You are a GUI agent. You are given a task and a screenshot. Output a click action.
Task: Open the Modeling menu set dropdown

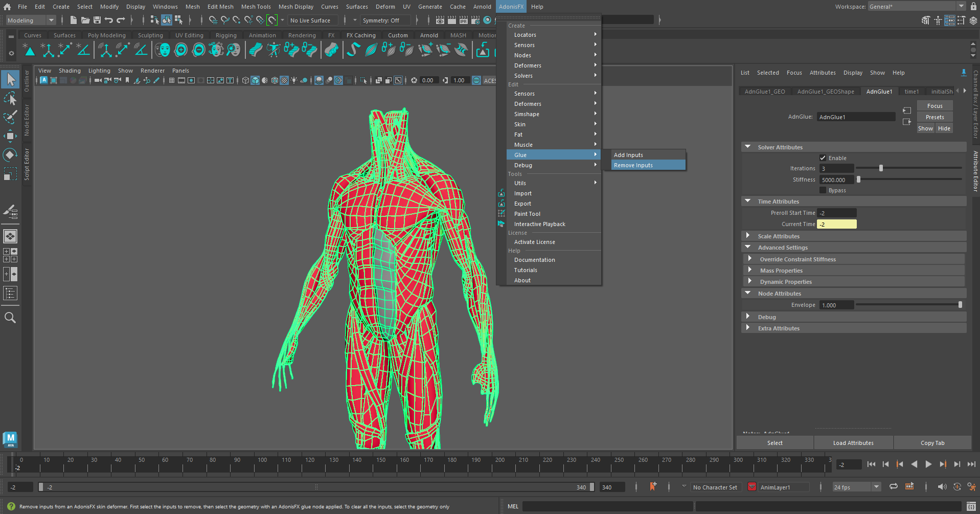click(31, 20)
